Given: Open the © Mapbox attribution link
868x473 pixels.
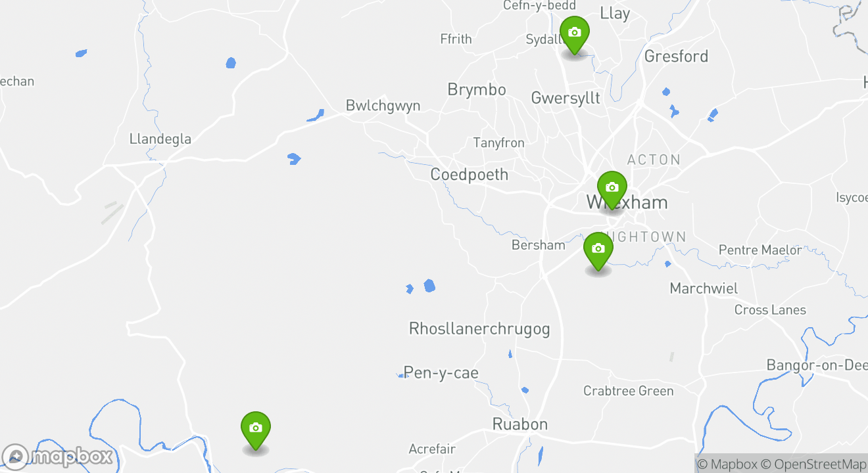Looking at the screenshot, I should [x=727, y=464].
